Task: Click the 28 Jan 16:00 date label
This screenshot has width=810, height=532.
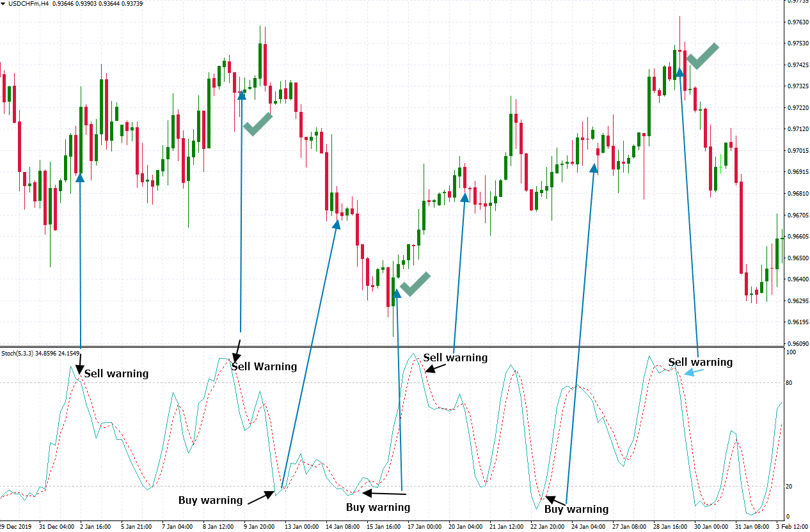Action: click(671, 527)
